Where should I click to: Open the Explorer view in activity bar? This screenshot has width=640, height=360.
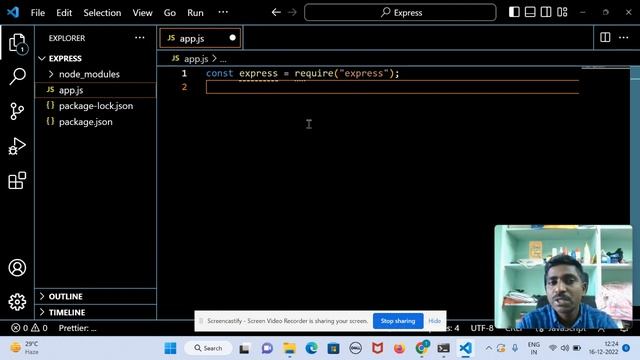pyautogui.click(x=17, y=42)
